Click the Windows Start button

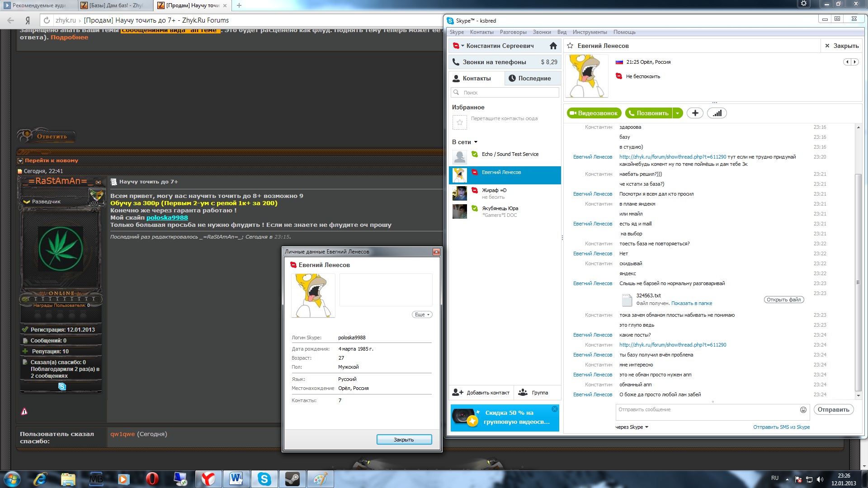click(x=12, y=479)
